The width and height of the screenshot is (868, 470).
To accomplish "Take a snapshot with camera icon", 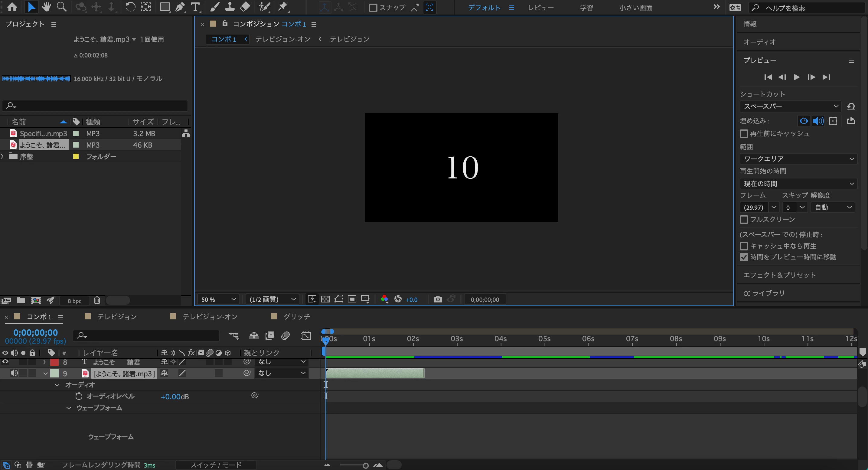I will click(x=437, y=299).
